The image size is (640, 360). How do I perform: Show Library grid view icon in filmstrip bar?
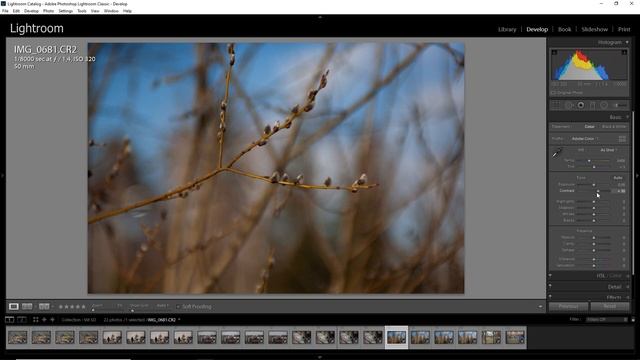[x=36, y=320]
